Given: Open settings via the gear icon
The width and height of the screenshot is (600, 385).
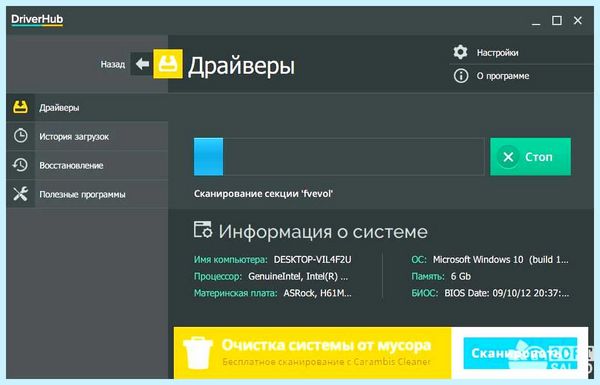Looking at the screenshot, I should point(460,52).
